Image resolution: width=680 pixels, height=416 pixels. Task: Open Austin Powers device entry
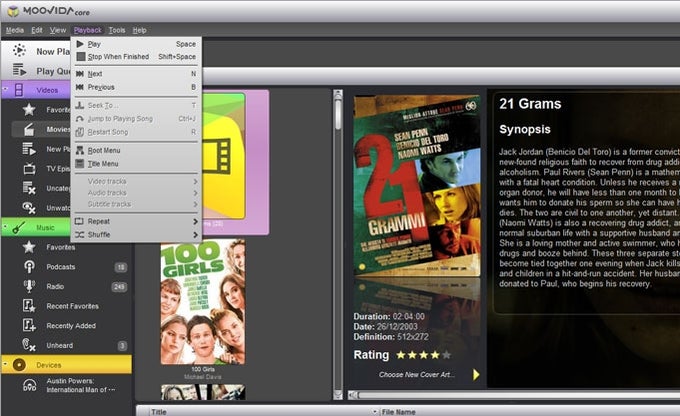81,385
